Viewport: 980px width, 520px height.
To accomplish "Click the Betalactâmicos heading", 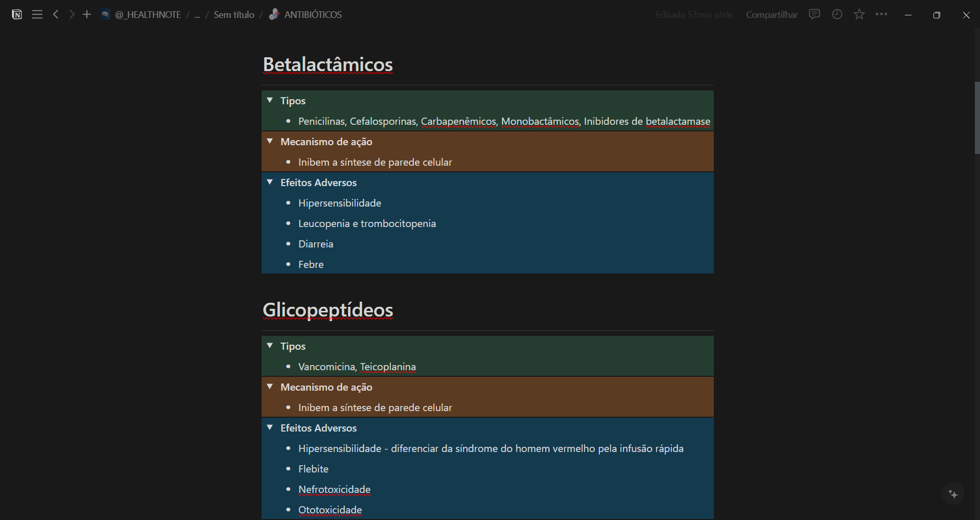I will [328, 64].
